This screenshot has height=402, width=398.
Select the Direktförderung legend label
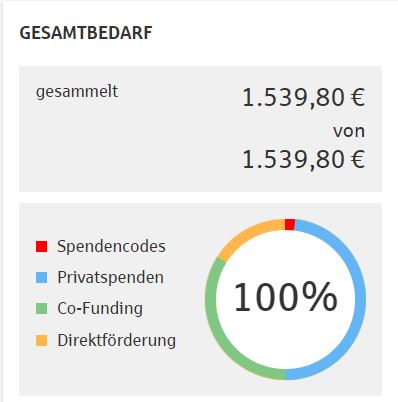coord(116,340)
